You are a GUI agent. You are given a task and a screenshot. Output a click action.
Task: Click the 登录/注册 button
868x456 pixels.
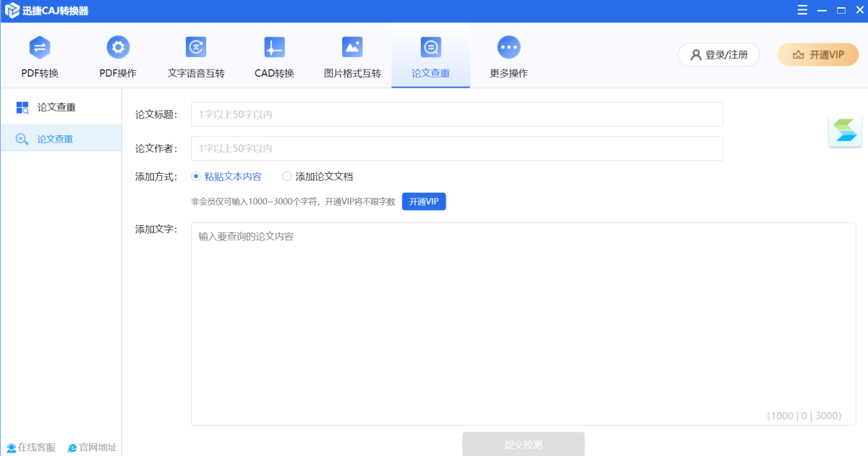point(718,55)
